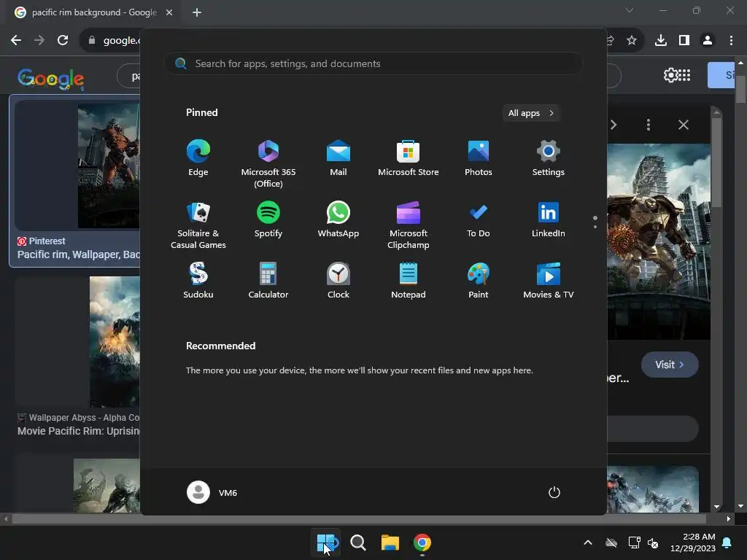Open the Calculator app
The width and height of the screenshot is (747, 560).
click(268, 281)
